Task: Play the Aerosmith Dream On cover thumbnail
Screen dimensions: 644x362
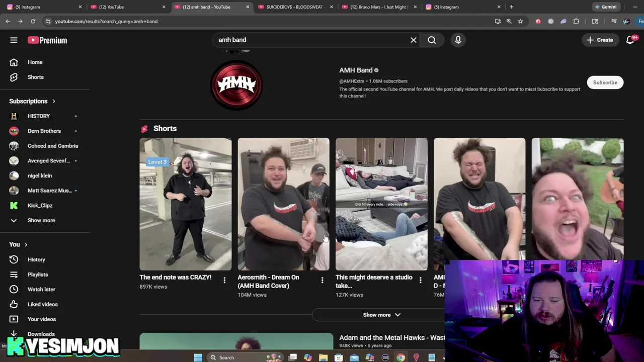Action: pos(283,204)
